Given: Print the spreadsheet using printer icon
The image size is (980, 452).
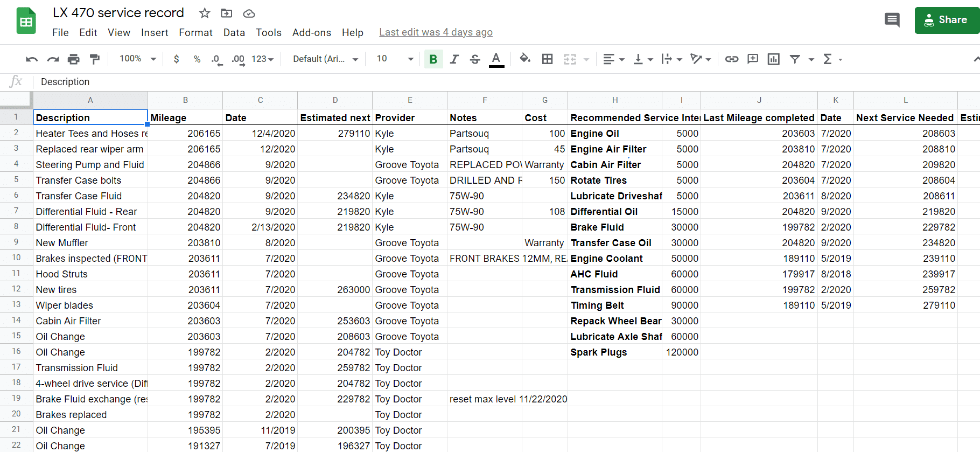Looking at the screenshot, I should (x=74, y=59).
